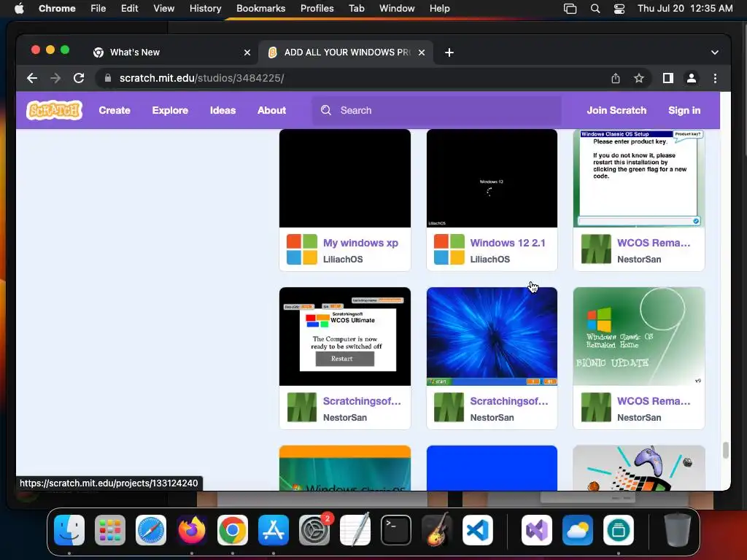
Task: Launch Visual Studio Code from the Dock
Action: (x=477, y=530)
